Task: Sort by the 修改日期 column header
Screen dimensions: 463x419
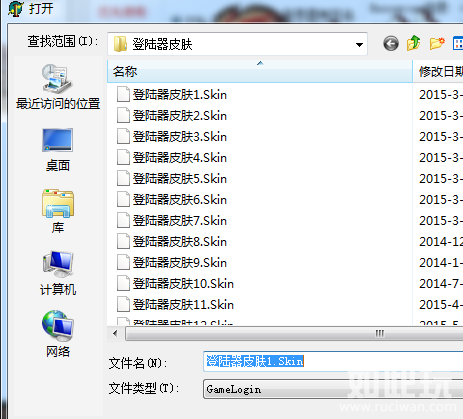Action: [x=439, y=71]
